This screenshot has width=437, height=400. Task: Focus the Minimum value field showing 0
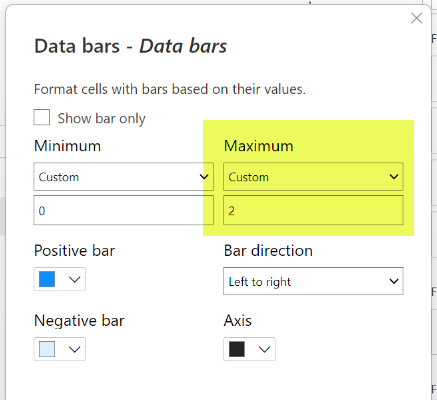123,210
